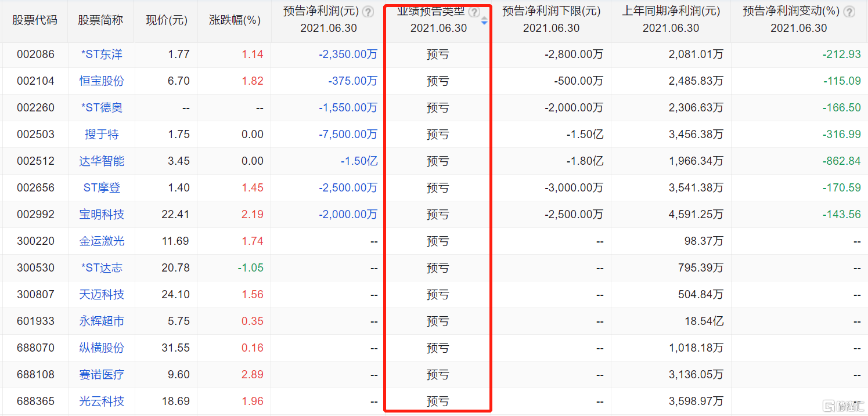Viewport: 868px width, 416px height.
Task: Click forecast profit -2,350.00万
Action: 348,55
